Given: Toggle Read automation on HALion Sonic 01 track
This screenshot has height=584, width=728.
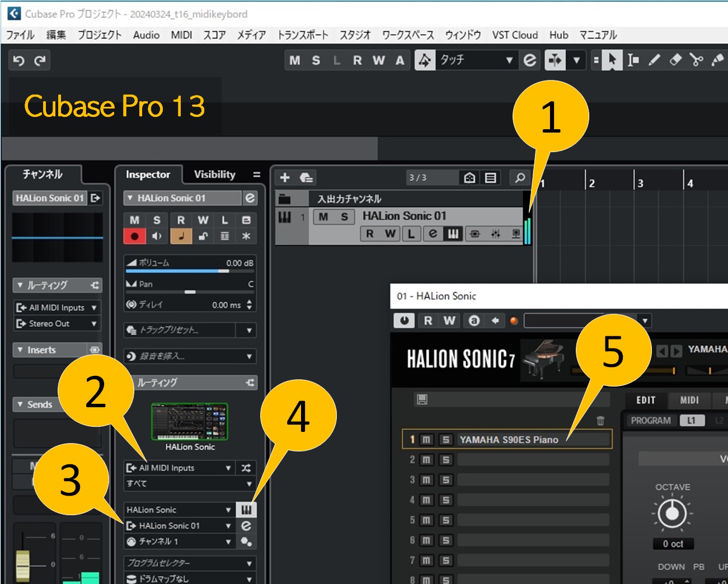Looking at the screenshot, I should (370, 234).
